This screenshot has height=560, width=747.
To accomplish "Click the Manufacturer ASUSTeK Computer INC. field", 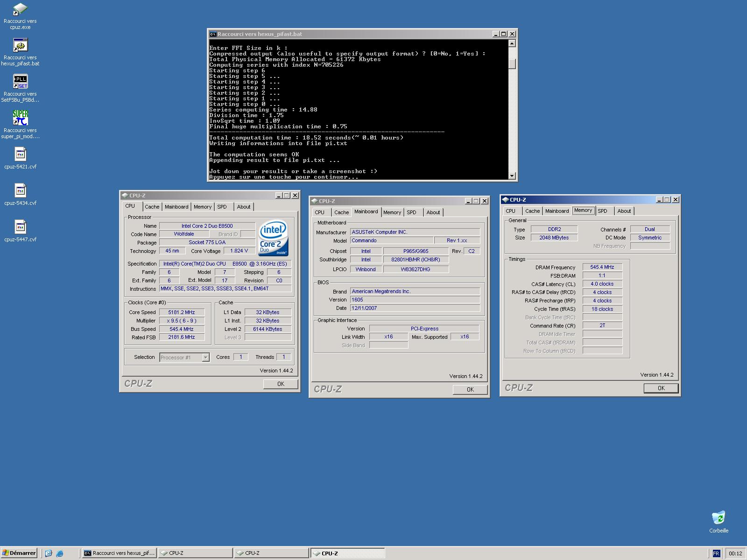I will tap(415, 232).
